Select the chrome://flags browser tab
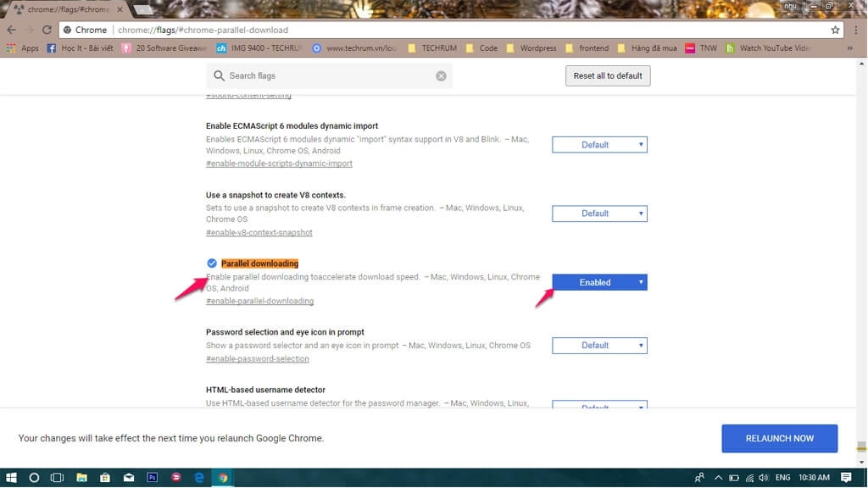 66,9
